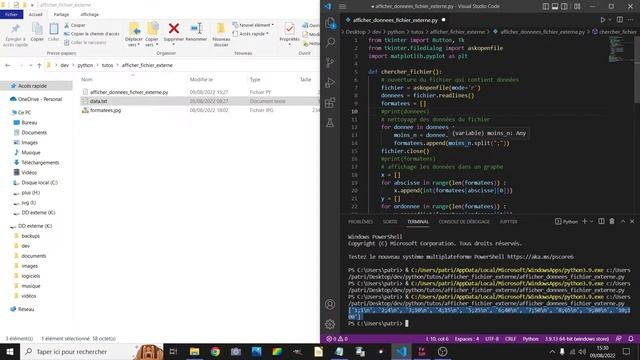This screenshot has height=360, width=640.
Task: Go back with Explorer back arrow
Action: 8,65
